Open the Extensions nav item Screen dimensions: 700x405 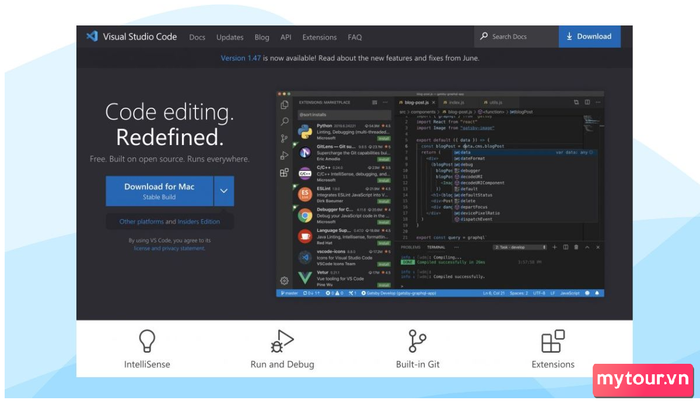319,37
